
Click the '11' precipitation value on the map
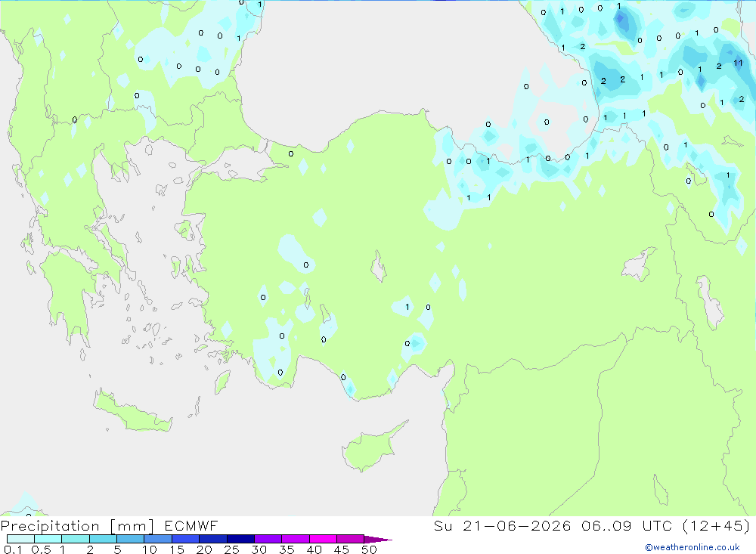(x=738, y=63)
